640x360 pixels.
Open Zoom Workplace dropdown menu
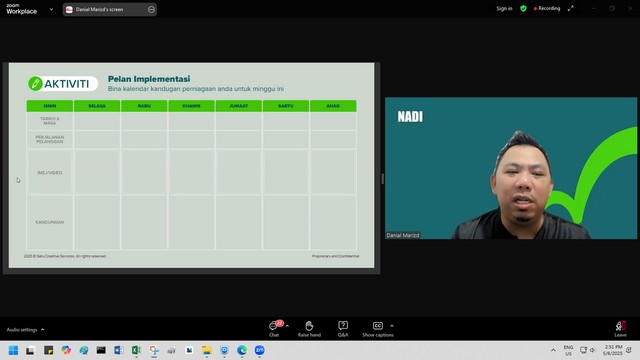tap(51, 9)
